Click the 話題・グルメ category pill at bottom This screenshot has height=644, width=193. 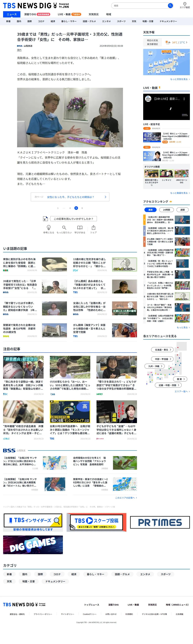pos(122,574)
